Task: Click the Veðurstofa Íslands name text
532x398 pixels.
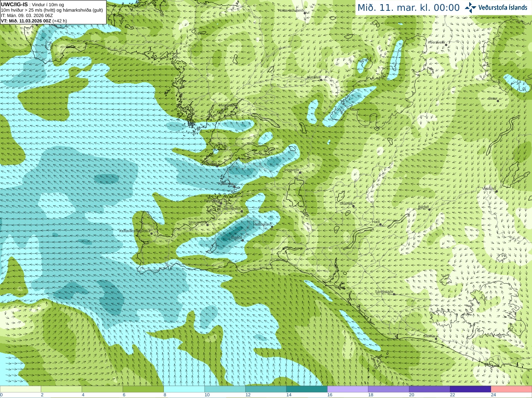Action: point(503,7)
